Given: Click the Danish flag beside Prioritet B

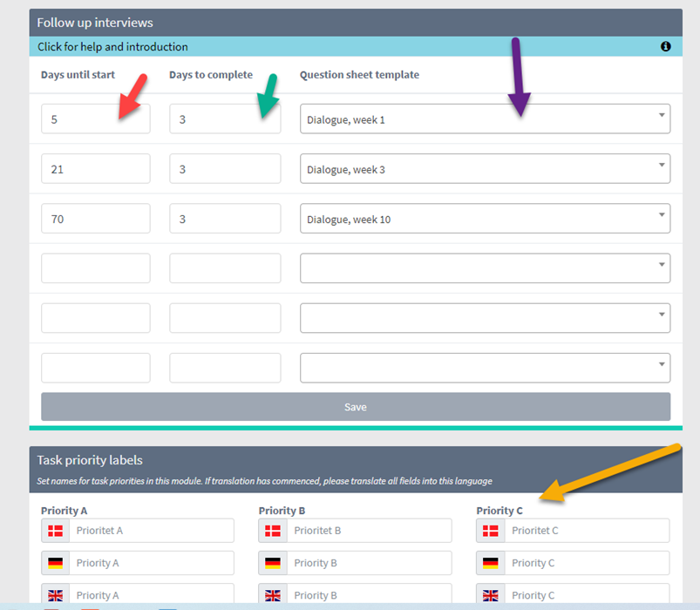Looking at the screenshot, I should 272,530.
